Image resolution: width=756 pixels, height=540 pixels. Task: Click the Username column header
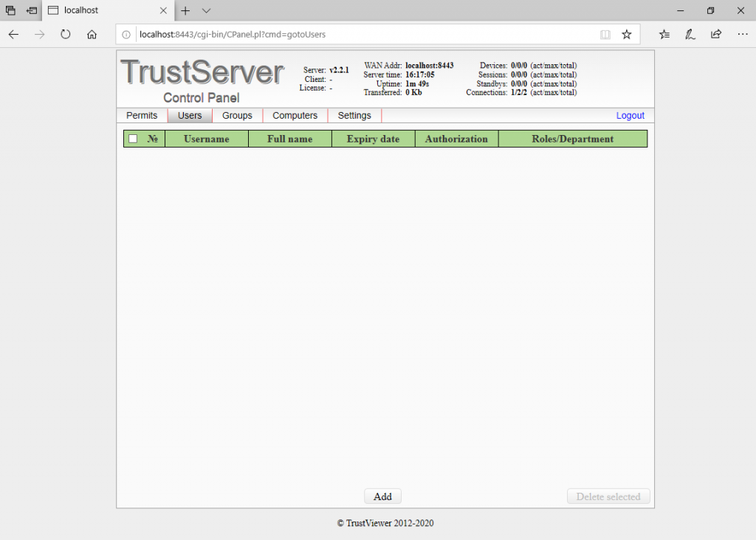click(x=207, y=139)
